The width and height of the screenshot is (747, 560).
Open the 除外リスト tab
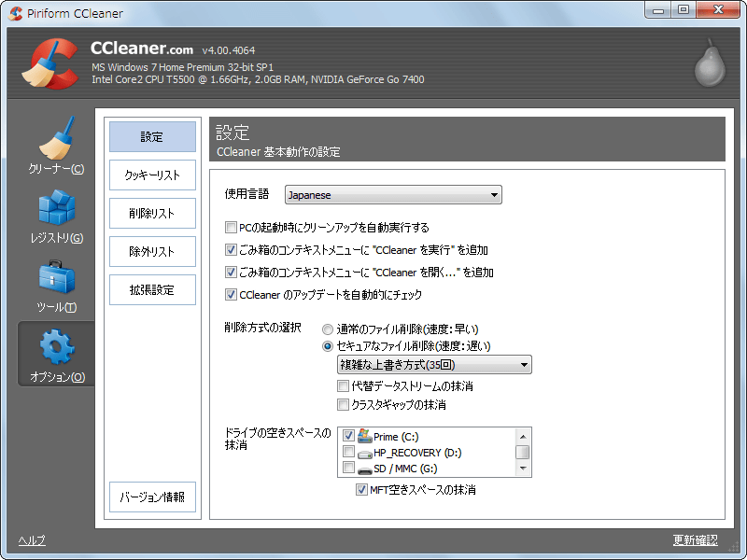click(152, 251)
